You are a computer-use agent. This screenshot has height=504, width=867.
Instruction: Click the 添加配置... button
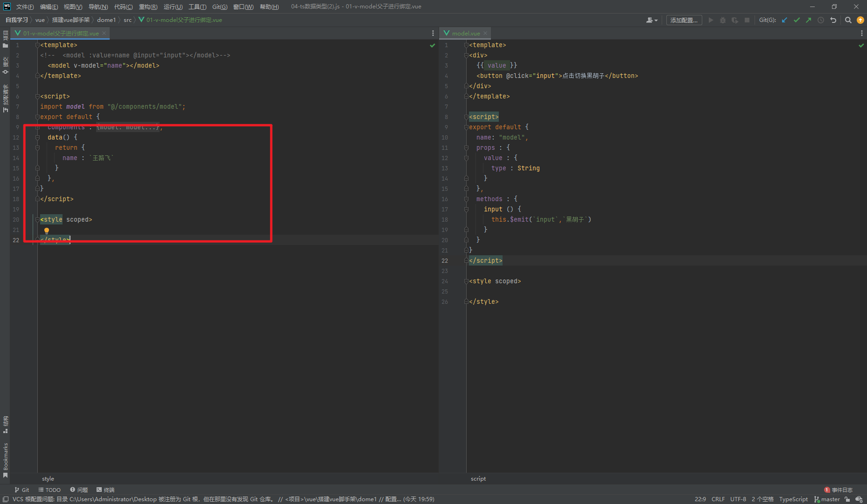tap(684, 20)
